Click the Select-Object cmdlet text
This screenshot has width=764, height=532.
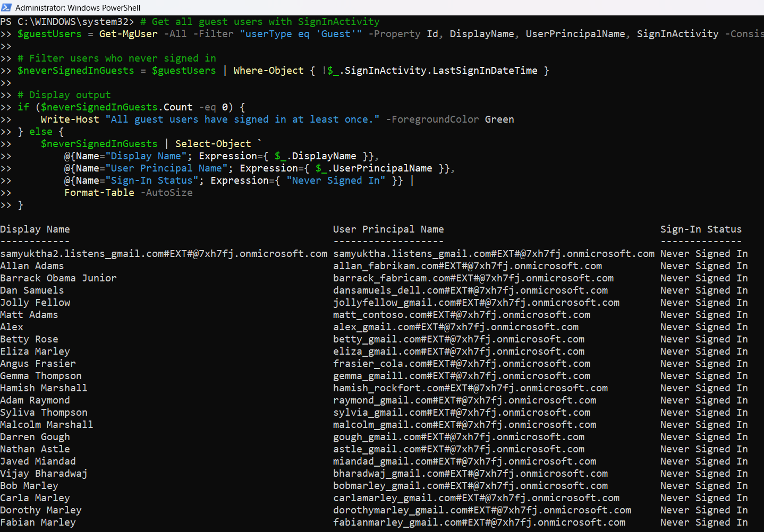pos(213,144)
